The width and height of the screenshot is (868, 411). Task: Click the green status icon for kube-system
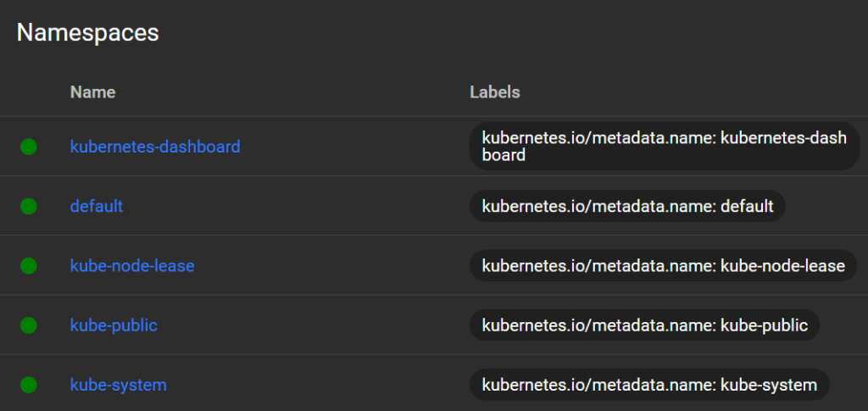tap(28, 385)
